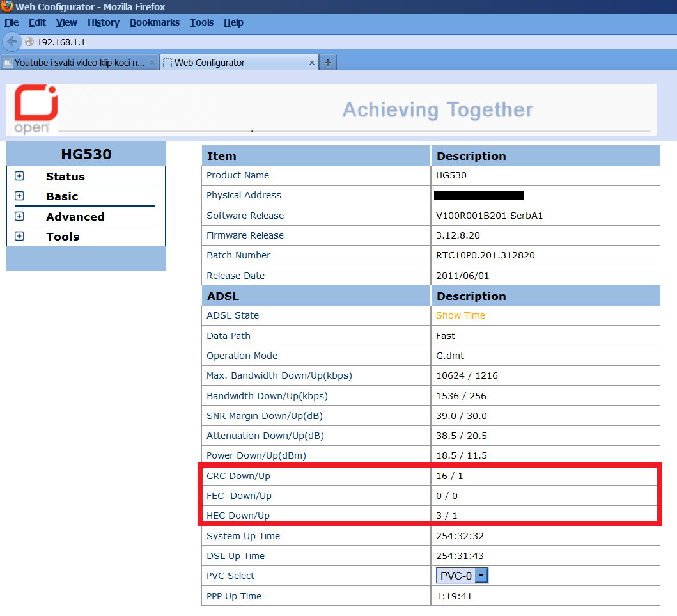This screenshot has height=616, width=677.
Task: Open the Tools menu in menu bar
Action: 201,22
